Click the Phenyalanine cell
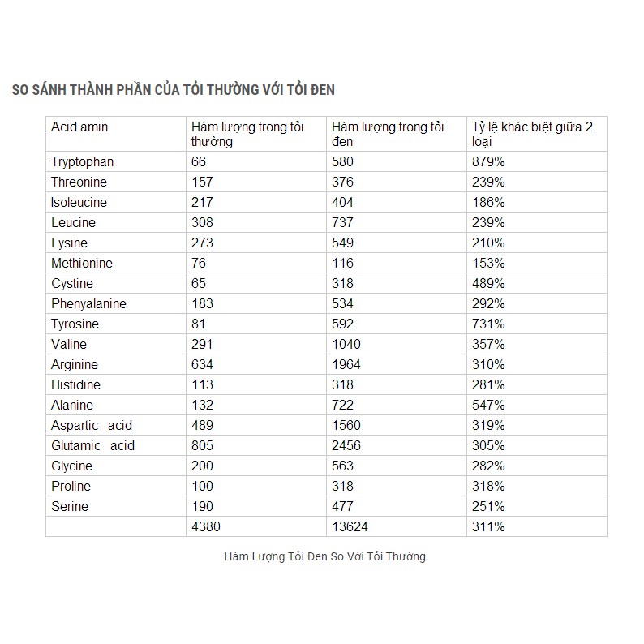This screenshot has width=644, height=644. [x=88, y=303]
